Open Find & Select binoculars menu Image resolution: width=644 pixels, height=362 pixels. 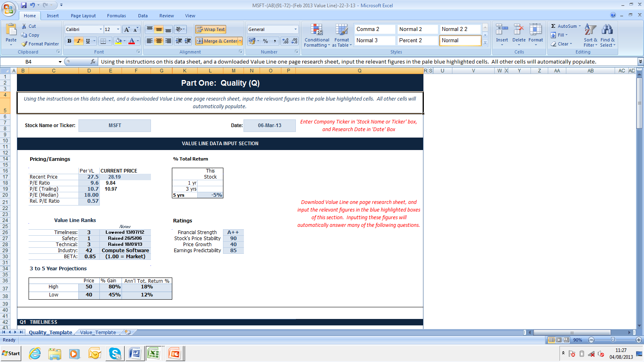[607, 35]
